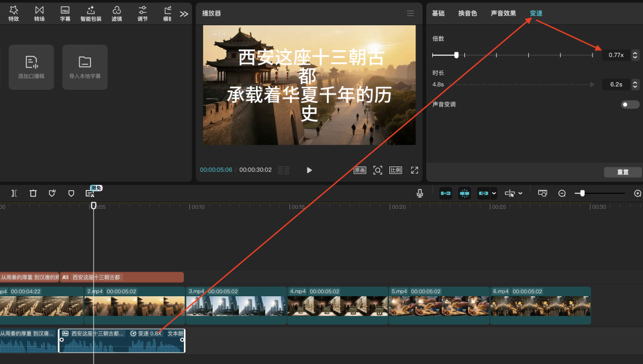Open the 滤镜 filters panel
The height and width of the screenshot is (364, 643).
click(117, 13)
